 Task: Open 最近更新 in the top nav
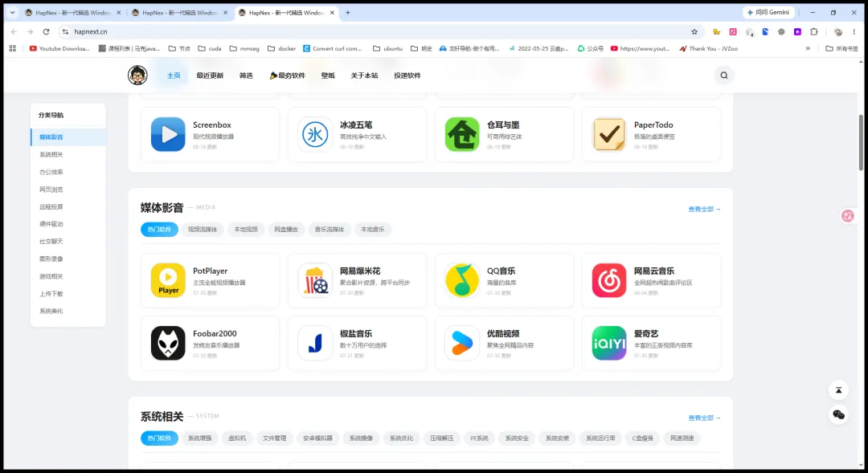click(210, 75)
